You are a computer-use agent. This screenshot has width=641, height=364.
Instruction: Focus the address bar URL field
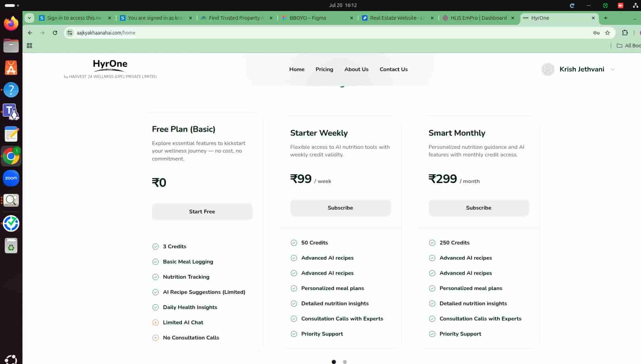coord(328,33)
